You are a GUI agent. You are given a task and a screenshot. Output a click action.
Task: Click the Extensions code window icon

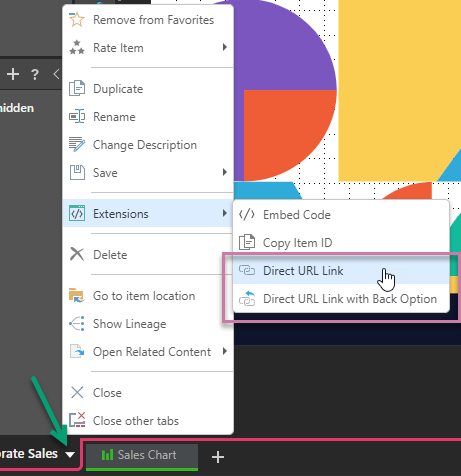(x=77, y=213)
